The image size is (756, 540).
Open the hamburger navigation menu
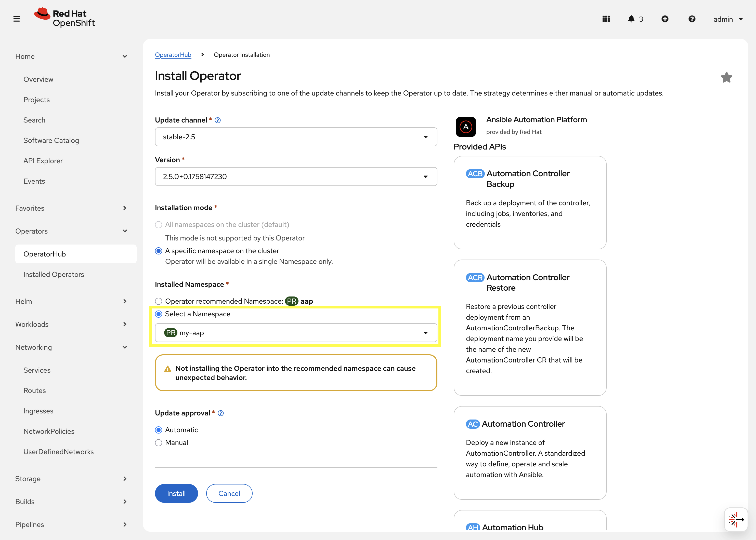click(16, 19)
